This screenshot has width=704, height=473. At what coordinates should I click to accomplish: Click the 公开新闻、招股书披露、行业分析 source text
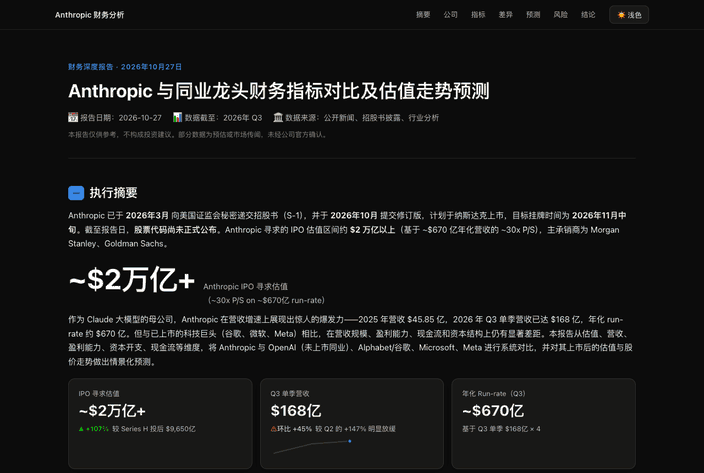click(381, 118)
